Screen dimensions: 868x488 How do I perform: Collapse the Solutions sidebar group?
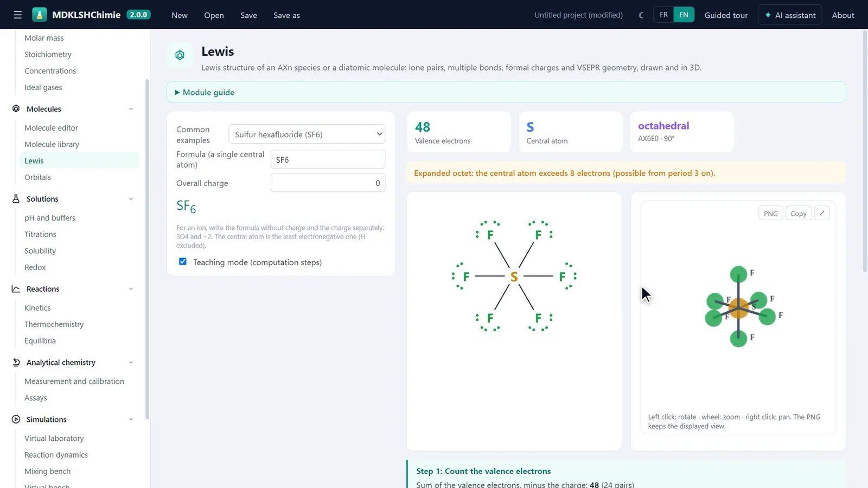(x=131, y=199)
